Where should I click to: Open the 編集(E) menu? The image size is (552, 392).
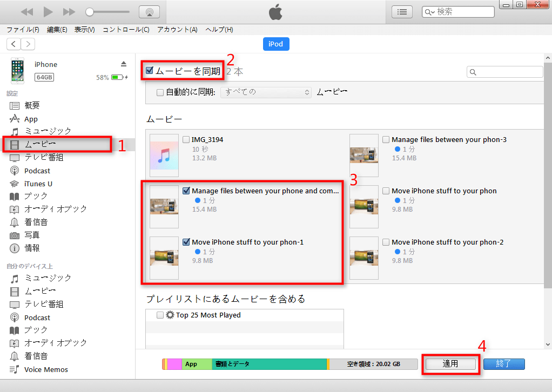[x=57, y=30]
